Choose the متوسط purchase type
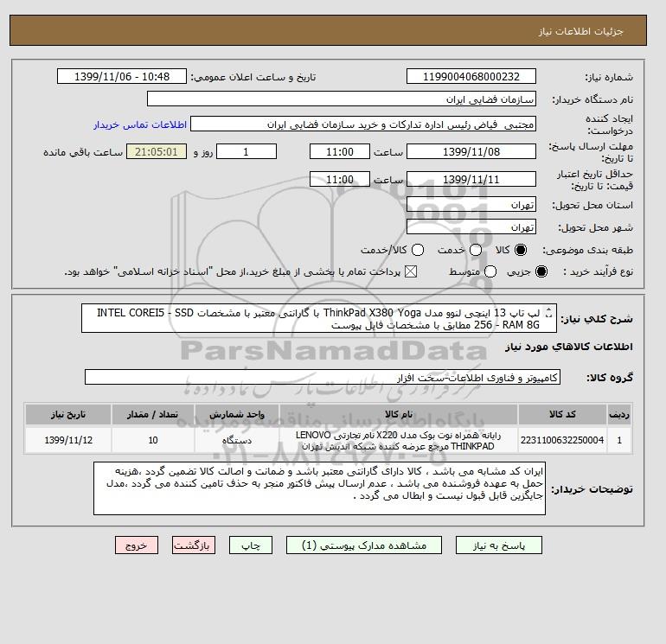 pos(490,271)
